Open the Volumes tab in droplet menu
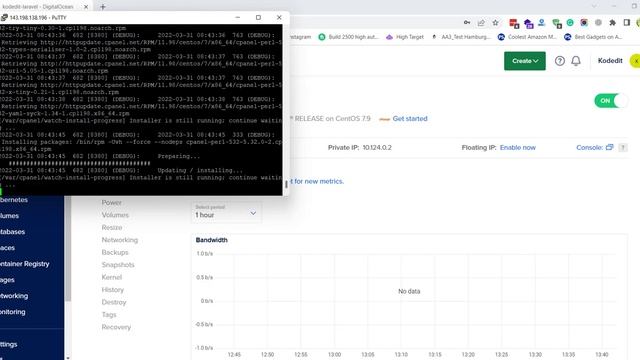Screen dimensions: 640x360 point(115,215)
